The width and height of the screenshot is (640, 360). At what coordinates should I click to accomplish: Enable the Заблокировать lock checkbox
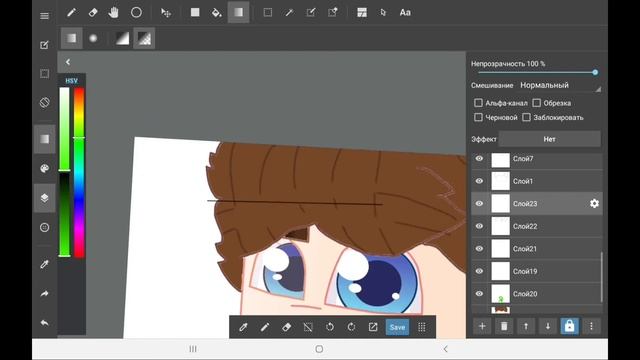(x=527, y=118)
